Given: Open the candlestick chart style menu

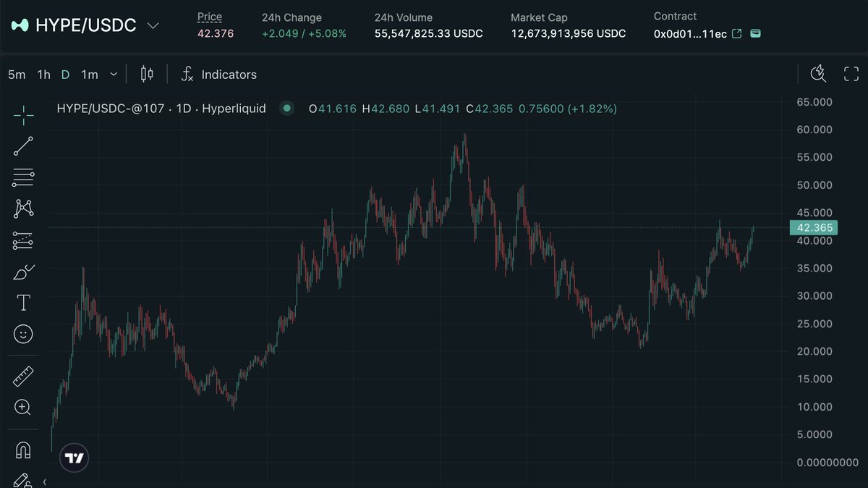Looking at the screenshot, I should (147, 74).
